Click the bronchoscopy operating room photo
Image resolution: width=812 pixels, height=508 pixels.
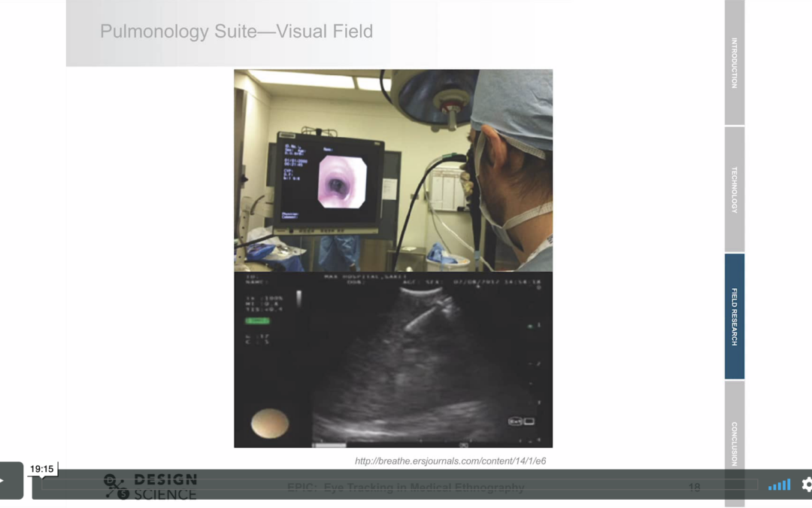[x=393, y=171]
